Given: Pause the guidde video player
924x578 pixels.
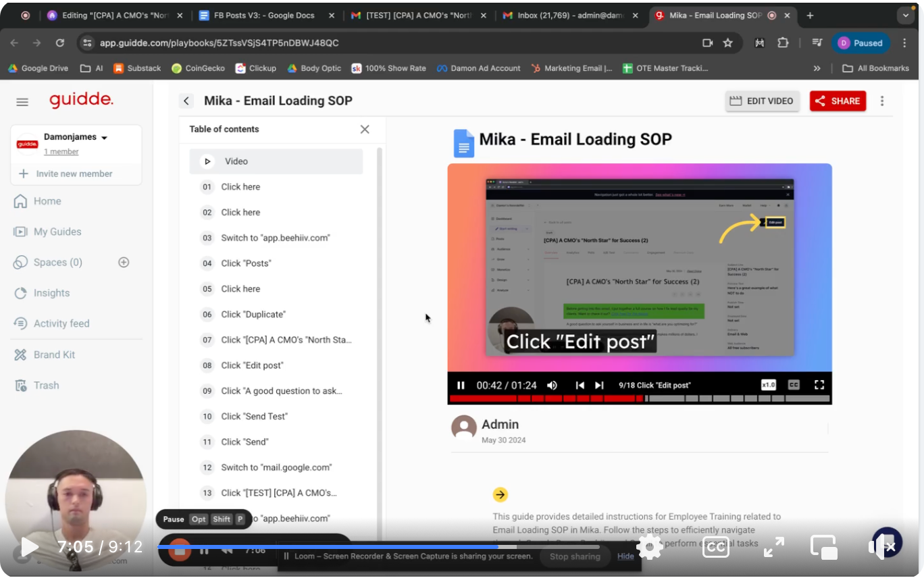Looking at the screenshot, I should (461, 385).
